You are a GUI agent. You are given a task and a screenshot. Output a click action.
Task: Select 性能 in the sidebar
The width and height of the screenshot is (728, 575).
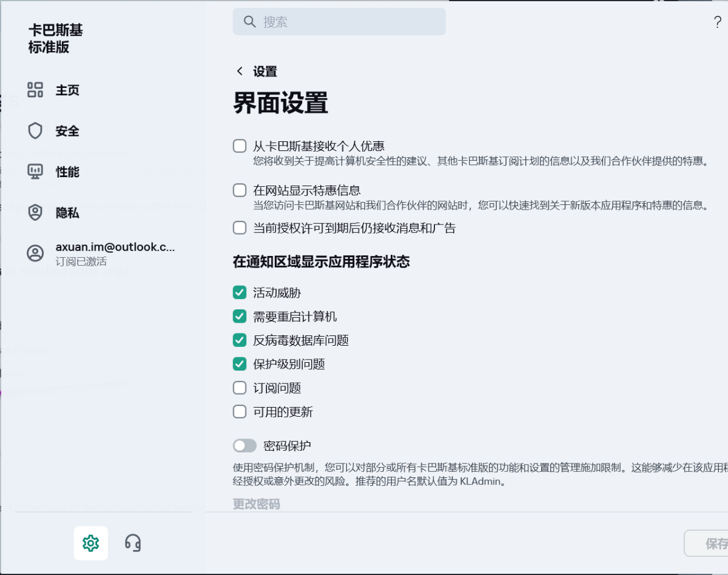click(x=67, y=172)
